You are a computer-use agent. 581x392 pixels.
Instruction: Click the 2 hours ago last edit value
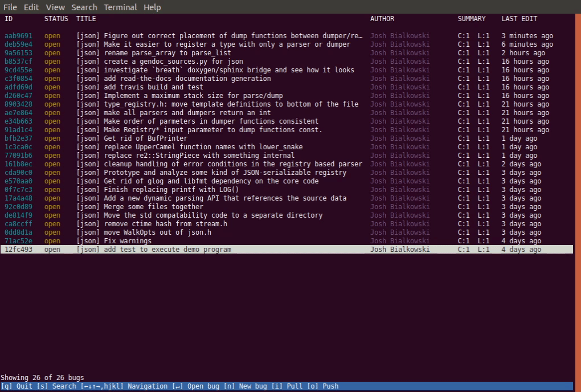(523, 53)
